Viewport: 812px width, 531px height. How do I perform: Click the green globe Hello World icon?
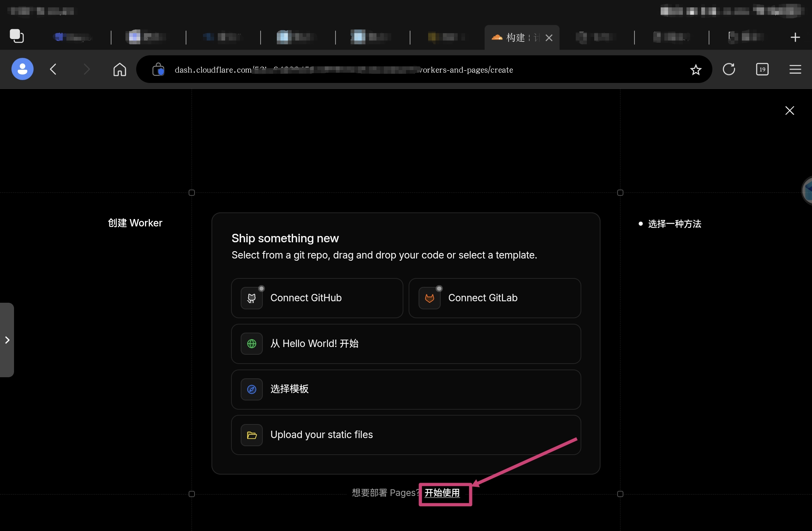[251, 344]
